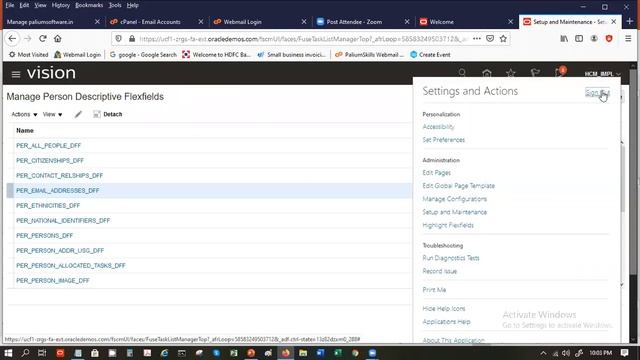
Task: Open Edit Global Page Template link
Action: point(458,186)
